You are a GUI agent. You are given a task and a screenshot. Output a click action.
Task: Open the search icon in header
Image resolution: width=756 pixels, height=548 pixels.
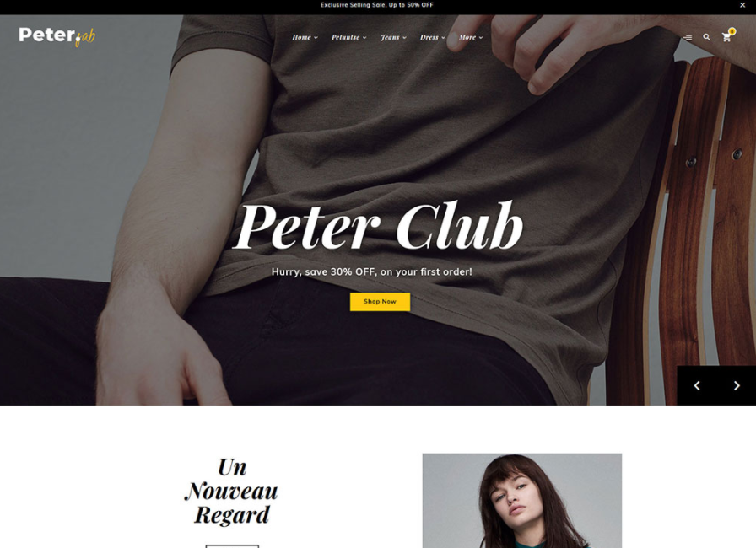click(x=706, y=37)
